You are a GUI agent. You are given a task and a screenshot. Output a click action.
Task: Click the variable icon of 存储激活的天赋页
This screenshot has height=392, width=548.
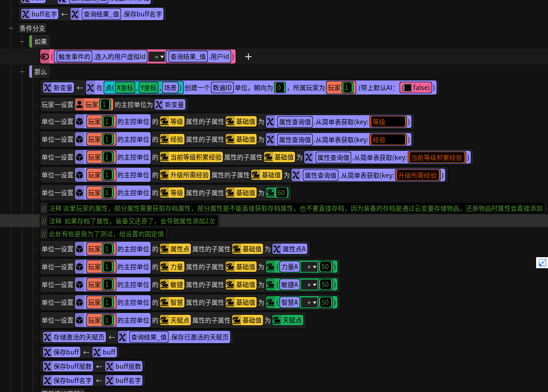(x=47, y=338)
